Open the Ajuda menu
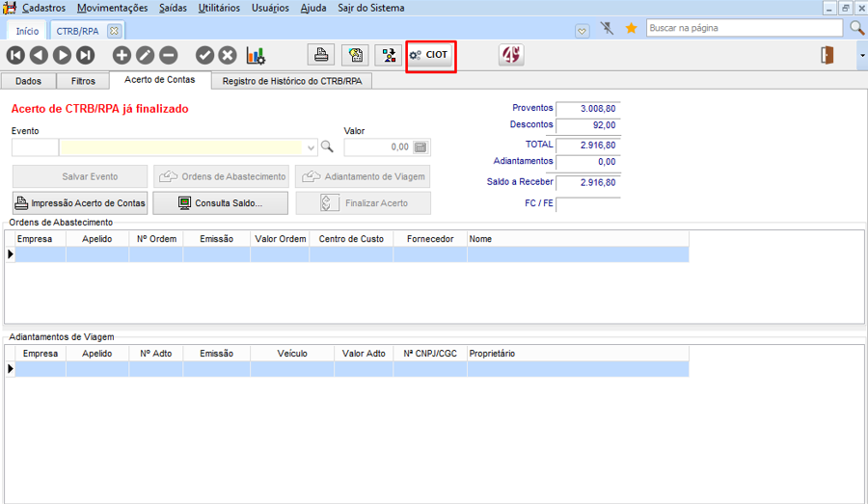The height and width of the screenshot is (504, 868). (x=313, y=8)
